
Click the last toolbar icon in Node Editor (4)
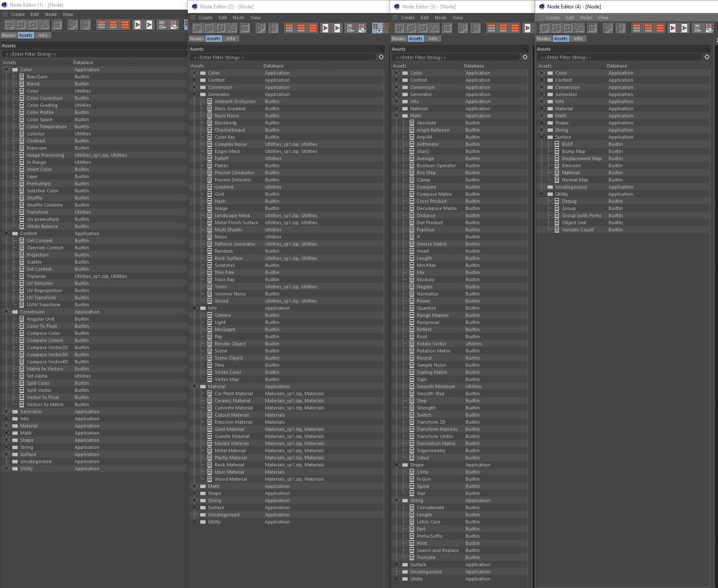coord(709,28)
